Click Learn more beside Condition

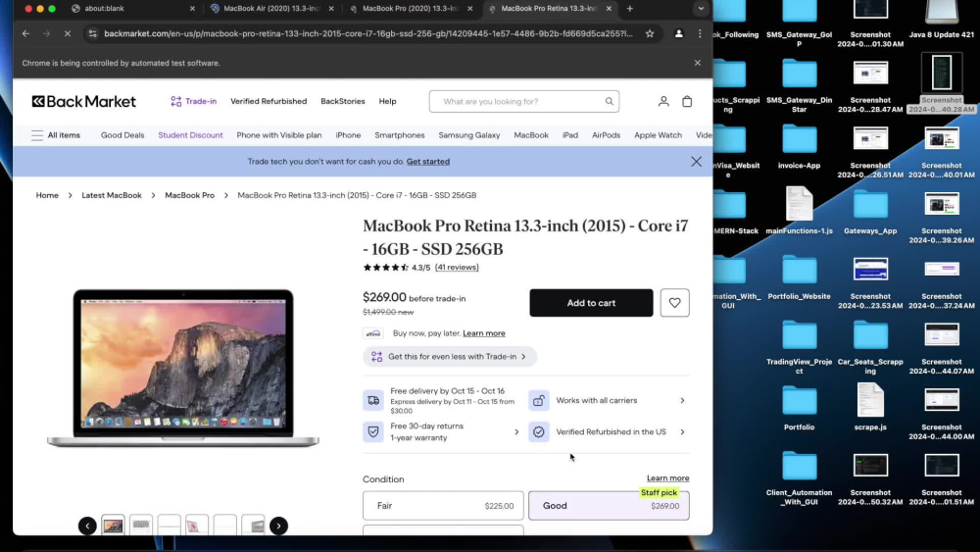click(x=667, y=478)
